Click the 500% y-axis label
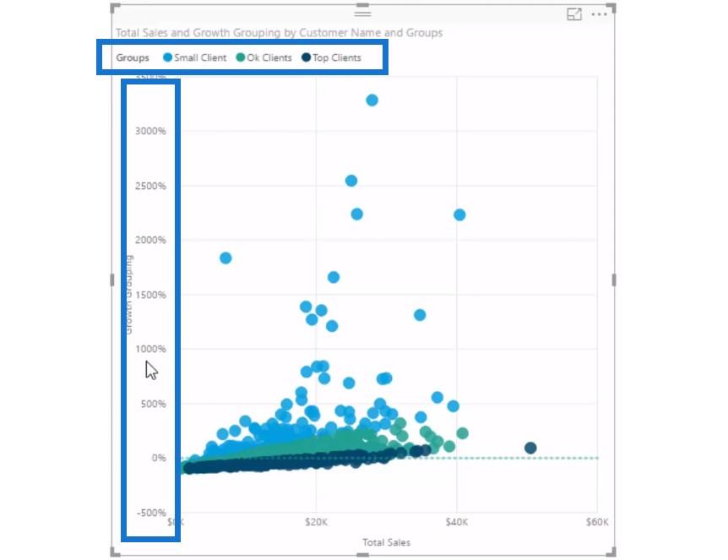This screenshot has width=728, height=560. coord(153,404)
